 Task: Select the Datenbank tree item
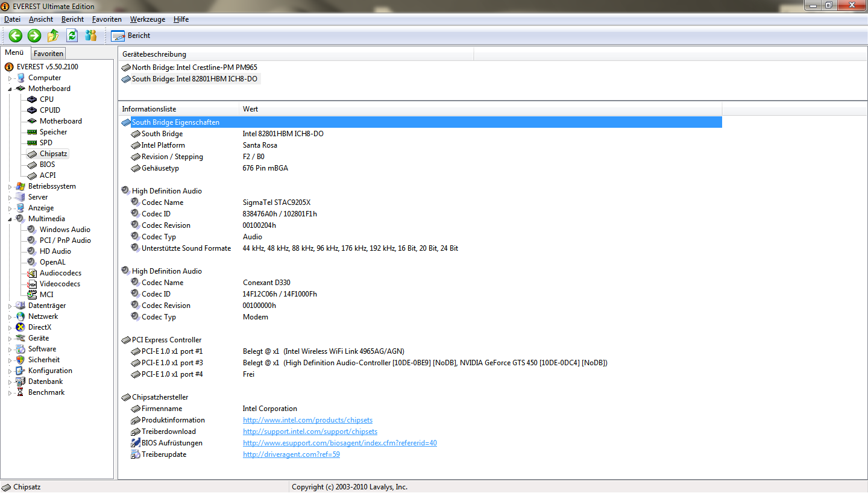pos(45,382)
